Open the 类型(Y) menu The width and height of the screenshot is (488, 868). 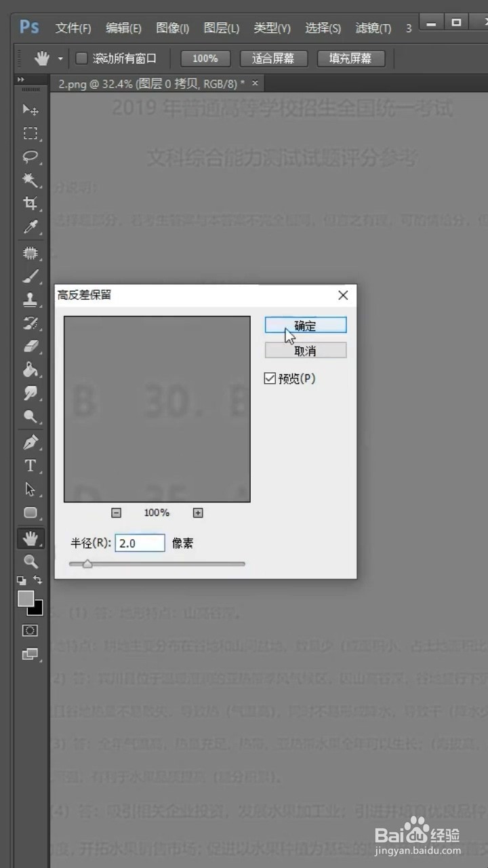[x=272, y=28]
